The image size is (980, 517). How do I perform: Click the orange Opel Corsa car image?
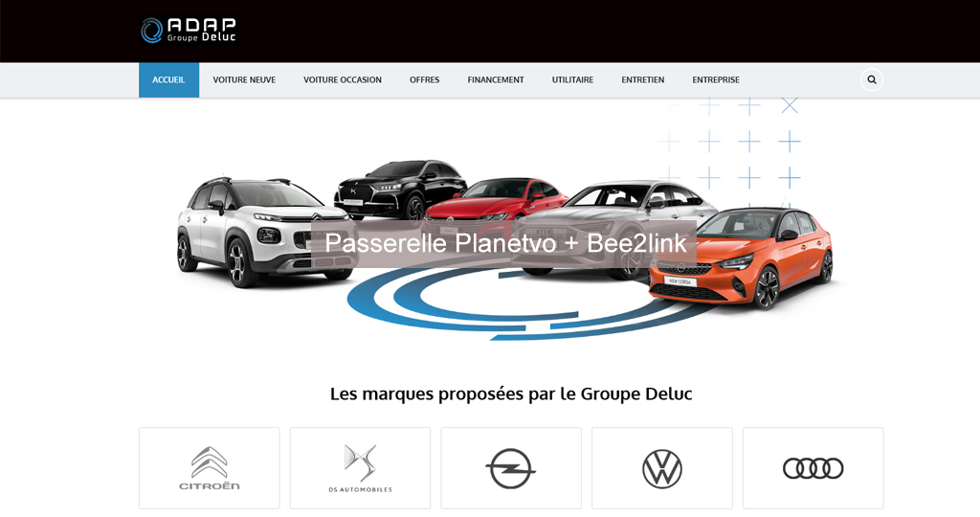[743, 258]
